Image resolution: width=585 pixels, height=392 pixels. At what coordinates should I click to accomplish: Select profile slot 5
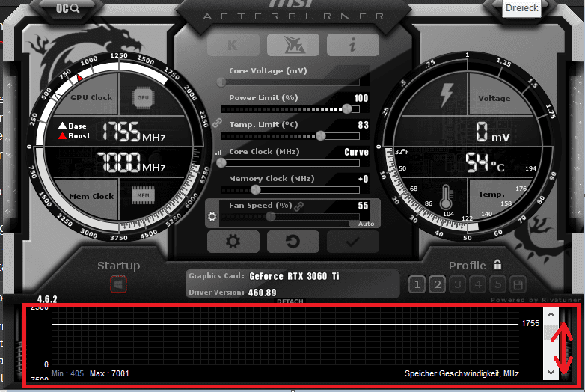(497, 285)
